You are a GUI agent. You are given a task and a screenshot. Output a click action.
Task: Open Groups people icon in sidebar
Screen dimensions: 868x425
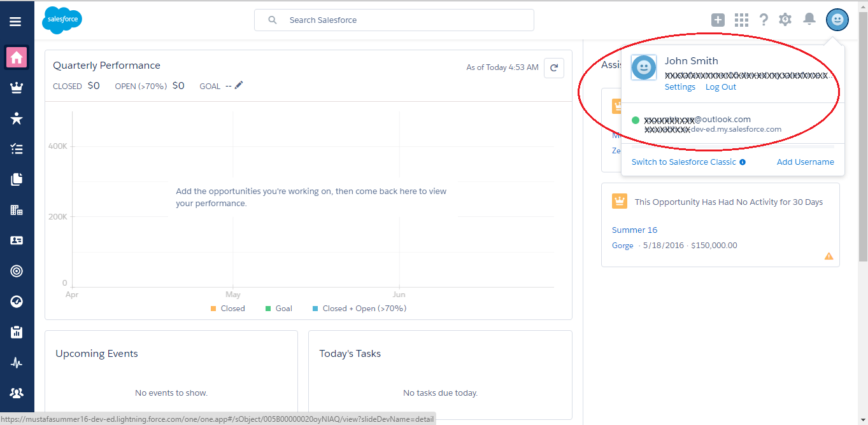[17, 393]
